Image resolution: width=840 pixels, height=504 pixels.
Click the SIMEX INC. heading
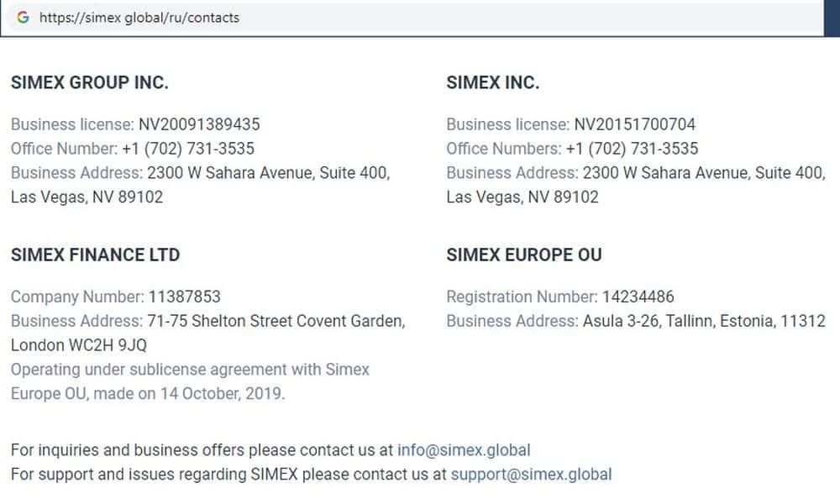[493, 82]
